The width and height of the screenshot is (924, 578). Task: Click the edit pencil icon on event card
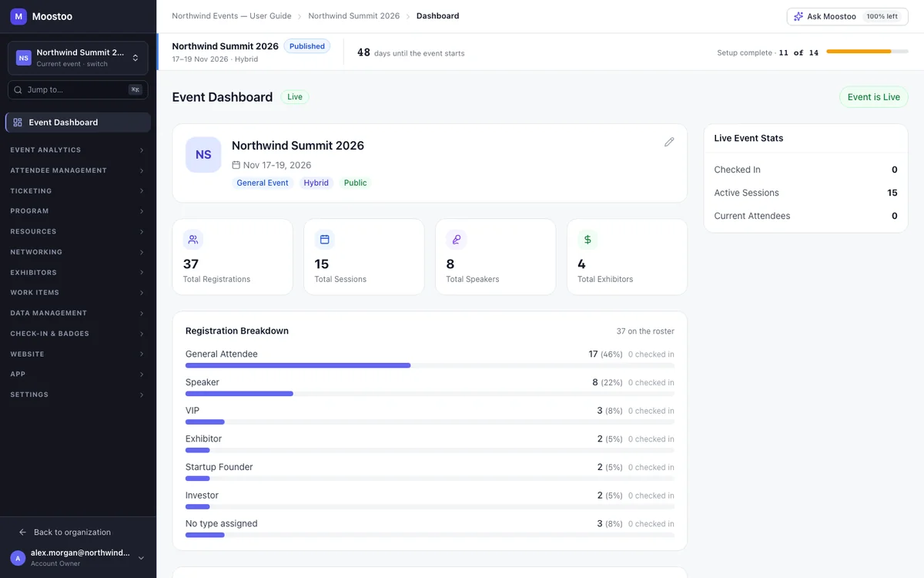669,142
